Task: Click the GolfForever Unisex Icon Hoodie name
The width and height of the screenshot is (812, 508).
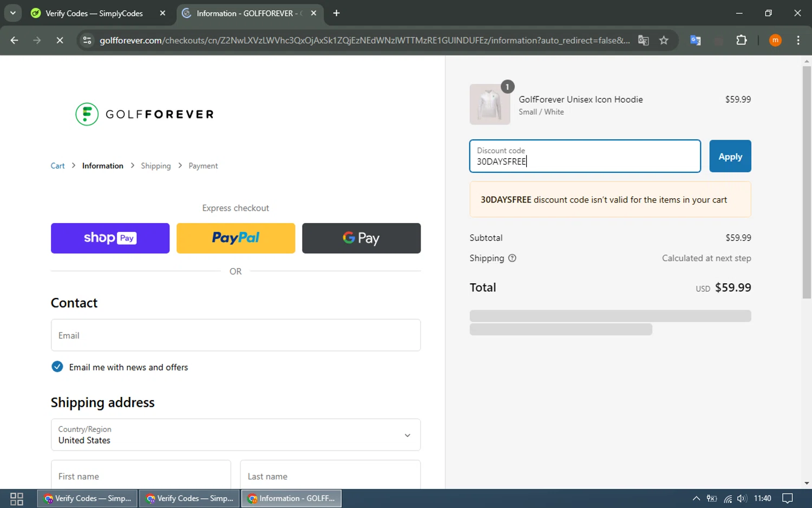Action: [x=581, y=100]
